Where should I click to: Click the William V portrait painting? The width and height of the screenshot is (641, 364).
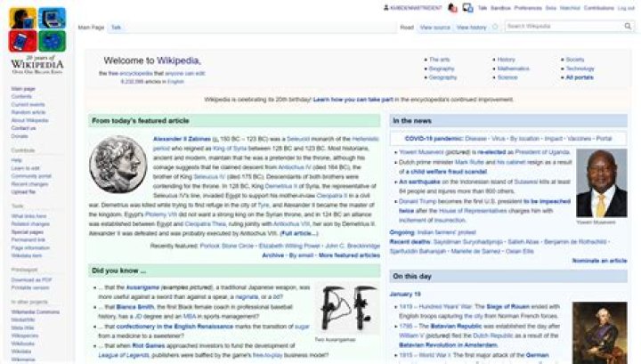600,333
